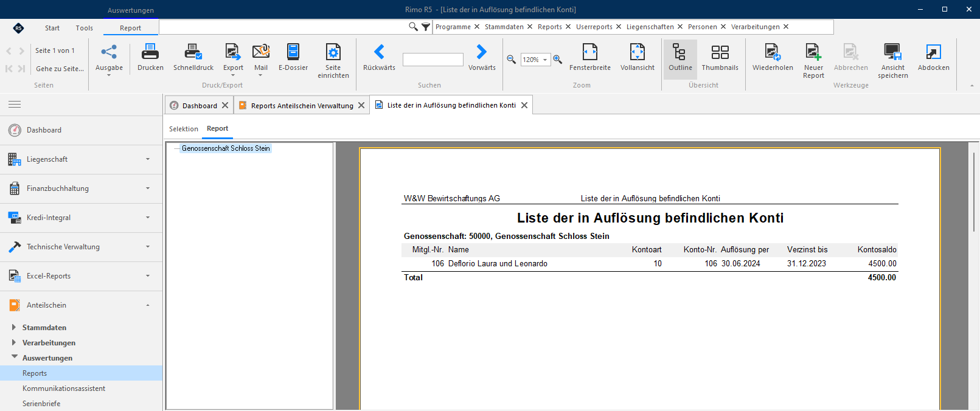Expand the Stammdaten tree node
Viewport: 980px width, 411px height.
point(14,327)
